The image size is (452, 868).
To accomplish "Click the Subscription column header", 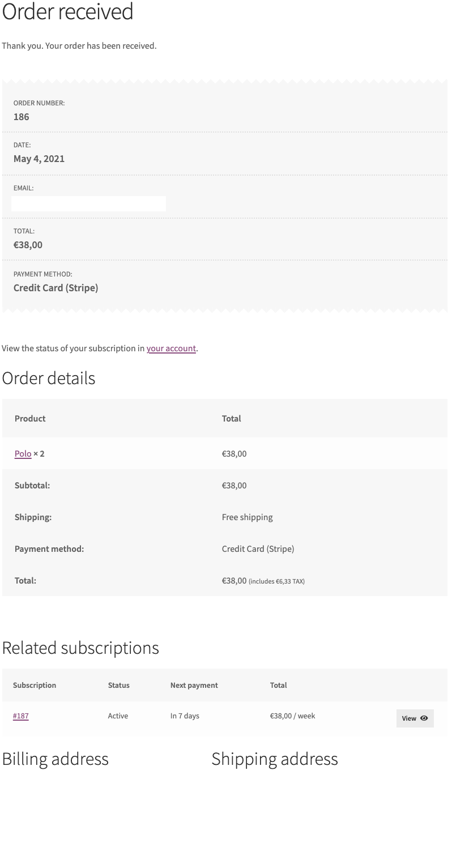I will tap(34, 685).
